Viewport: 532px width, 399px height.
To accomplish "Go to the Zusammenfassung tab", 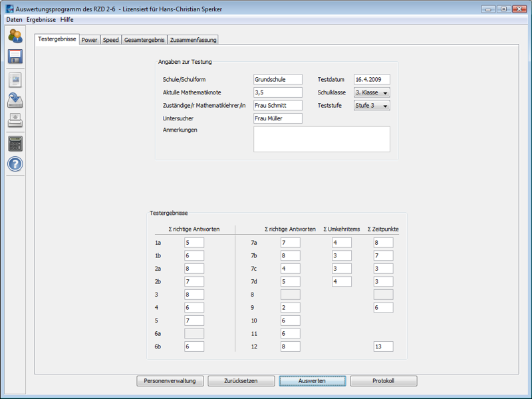I will pyautogui.click(x=193, y=40).
